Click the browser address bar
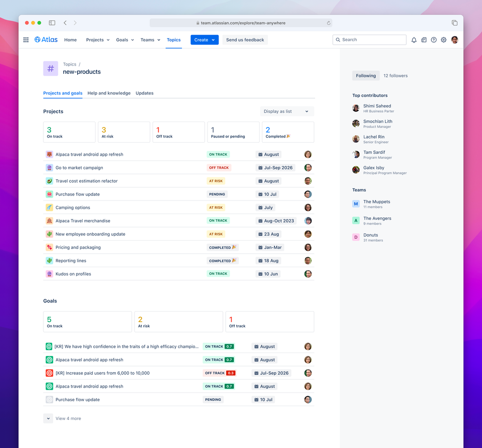482x448 pixels. click(241, 23)
